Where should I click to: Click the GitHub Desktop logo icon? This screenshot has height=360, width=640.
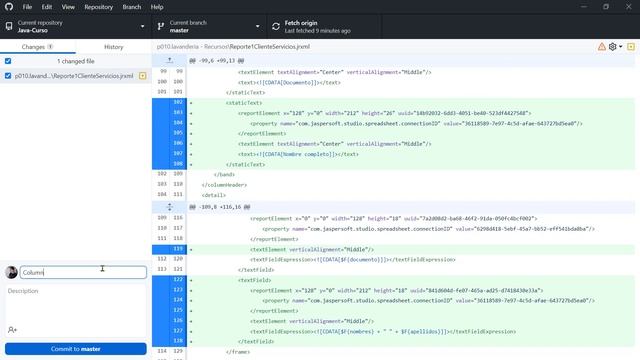(x=9, y=7)
